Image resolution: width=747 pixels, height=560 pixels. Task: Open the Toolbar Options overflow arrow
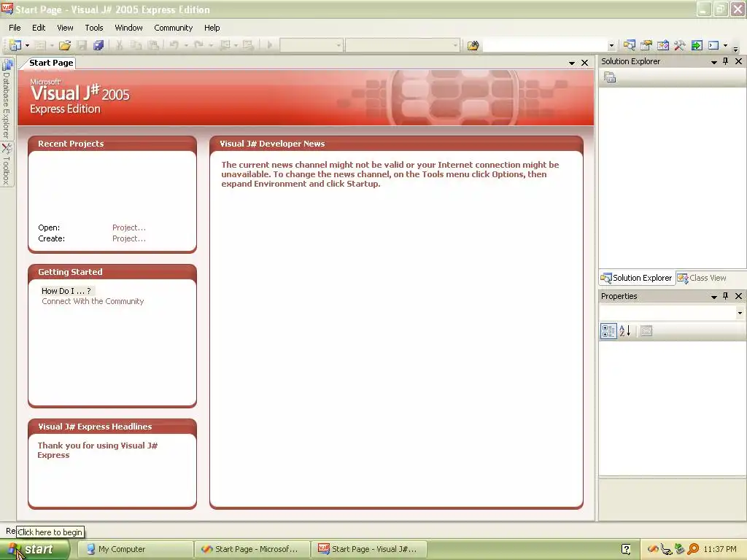pyautogui.click(x=735, y=47)
